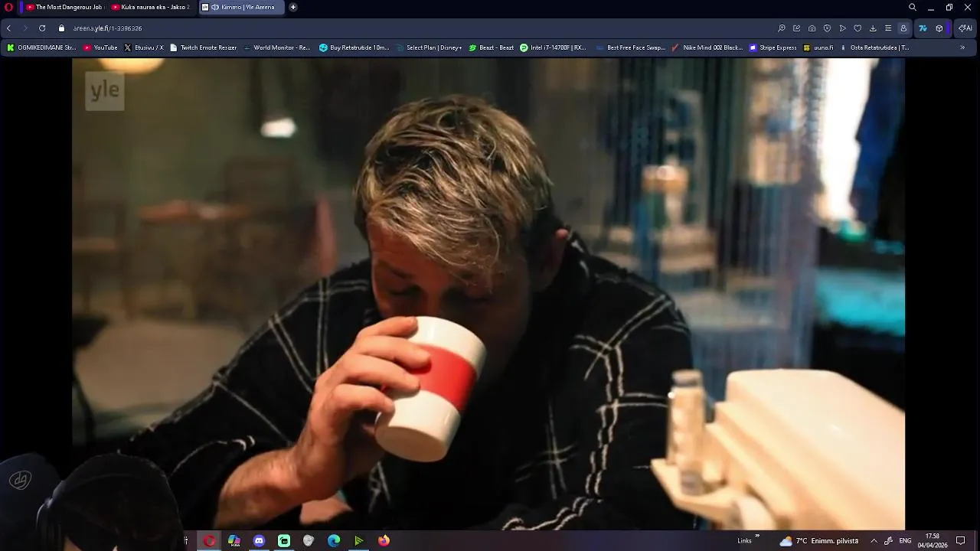This screenshot has width=980, height=551.
Task: Open Stripe Express bookmark
Action: (x=773, y=47)
